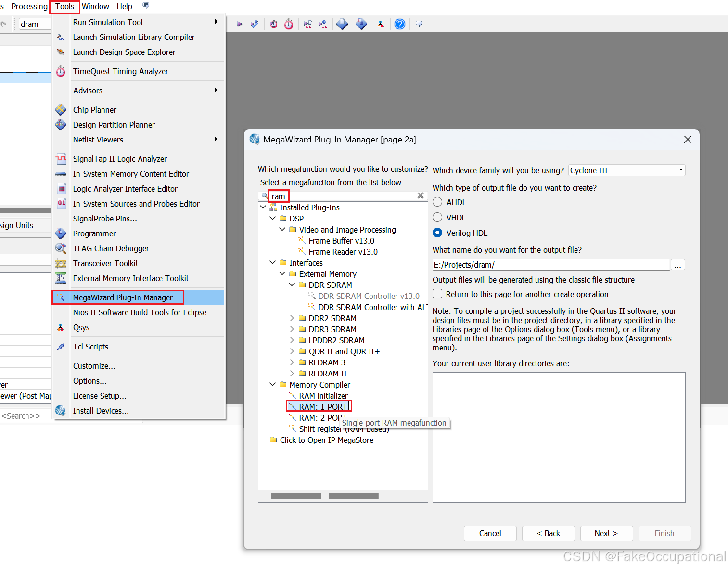Expand the RLDRAM 3 folder

292,362
